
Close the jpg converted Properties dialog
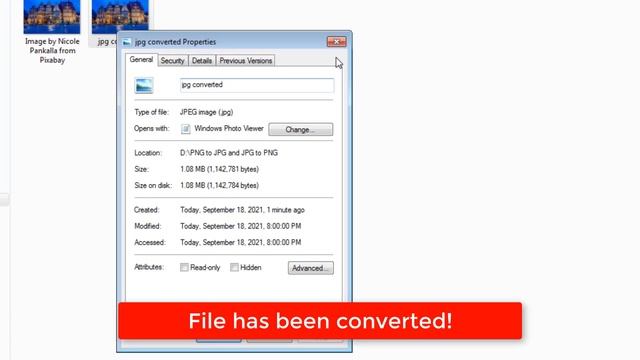tap(336, 42)
